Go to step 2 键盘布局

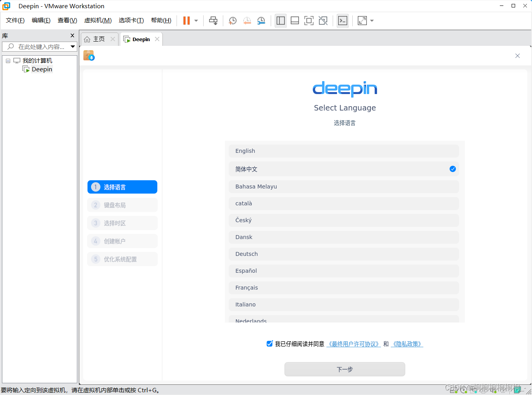click(x=122, y=205)
